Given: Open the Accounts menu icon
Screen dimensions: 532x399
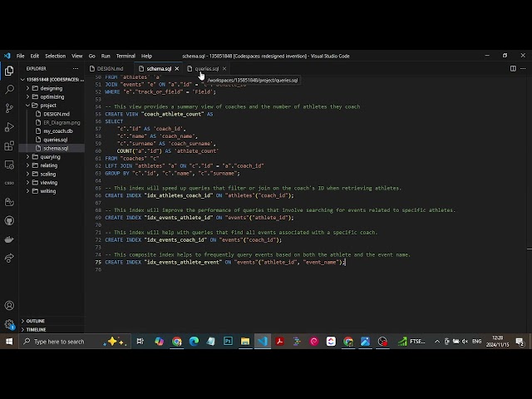Looking at the screenshot, I should (9, 305).
